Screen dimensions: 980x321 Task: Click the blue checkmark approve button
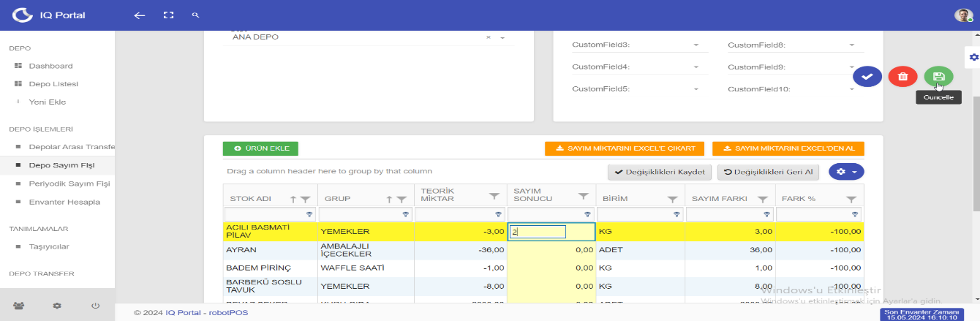[x=867, y=76]
